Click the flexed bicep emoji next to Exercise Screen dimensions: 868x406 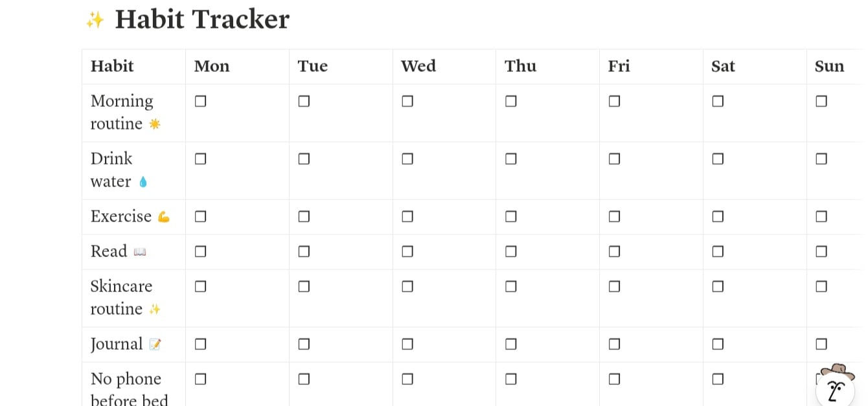(164, 217)
